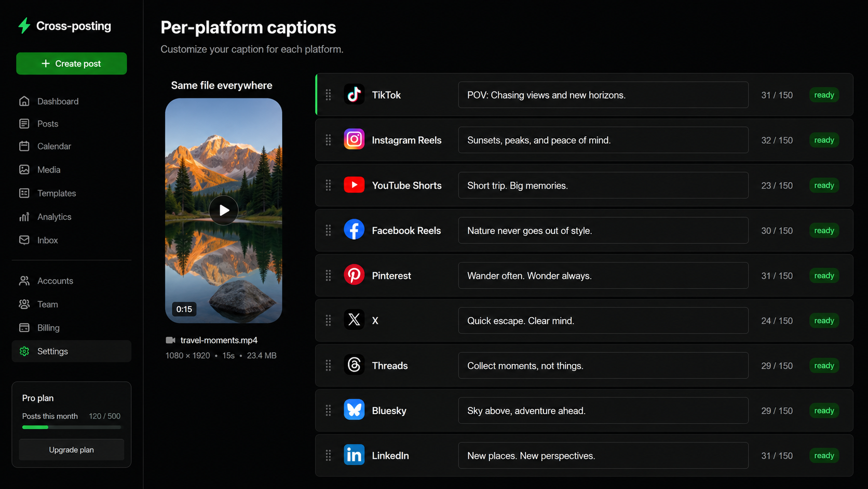Screen dimensions: 868x489
Task: Grab the Pinterest row drag handle
Action: 328,275
